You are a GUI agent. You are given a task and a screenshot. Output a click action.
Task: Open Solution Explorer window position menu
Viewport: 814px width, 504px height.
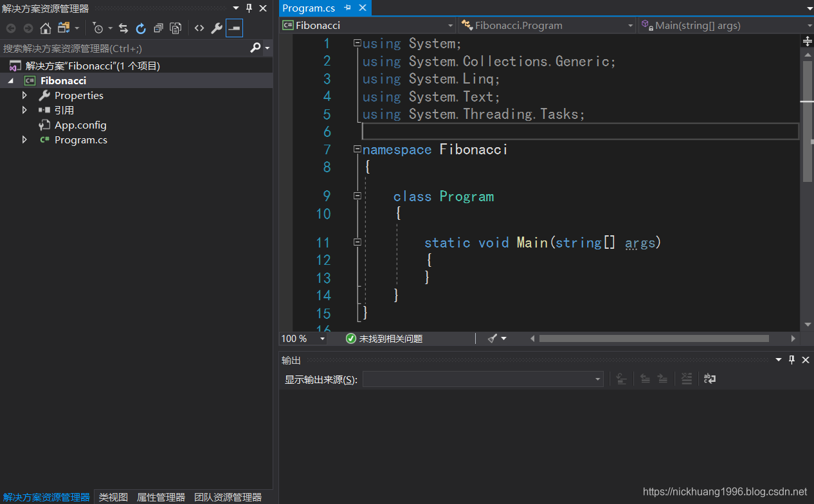[236, 8]
